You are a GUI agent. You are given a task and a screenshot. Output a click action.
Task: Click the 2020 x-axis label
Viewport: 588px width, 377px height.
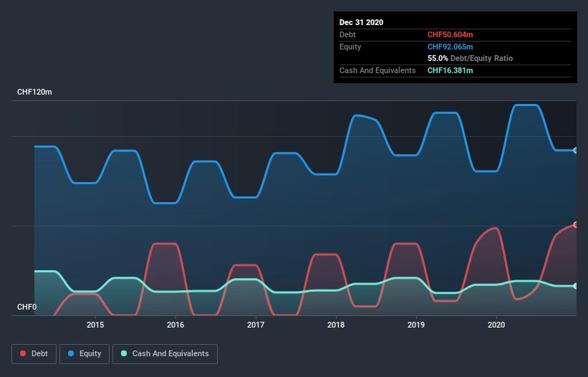[x=496, y=325]
